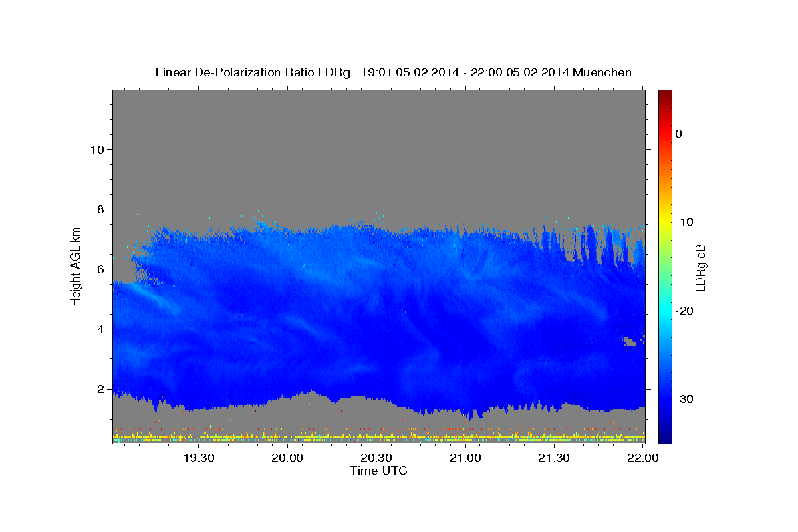Click the 'LDRg dB' colorbar label
798x532 pixels.
pyautogui.click(x=700, y=268)
